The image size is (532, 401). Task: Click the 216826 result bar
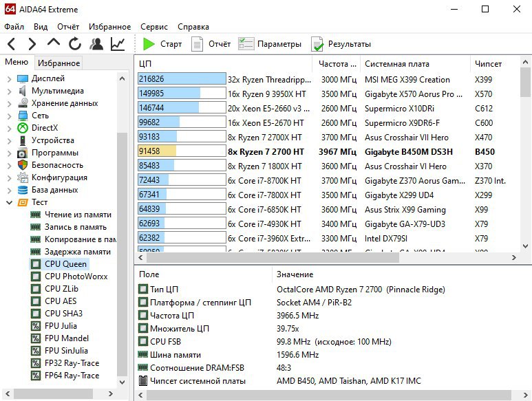pyautogui.click(x=182, y=78)
